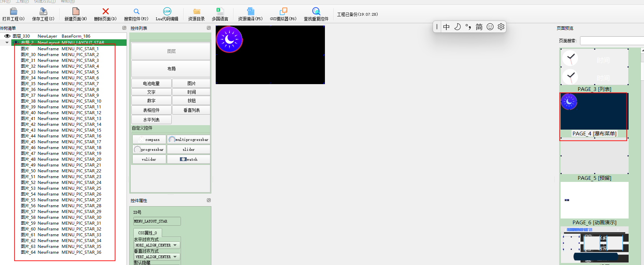Undock the 控件列表 panel
This screenshot has height=265, width=644.
(209, 28)
